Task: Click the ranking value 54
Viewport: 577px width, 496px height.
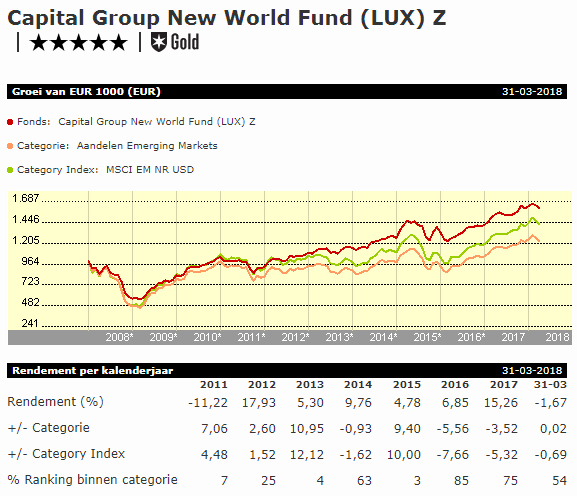Action: click(x=559, y=481)
